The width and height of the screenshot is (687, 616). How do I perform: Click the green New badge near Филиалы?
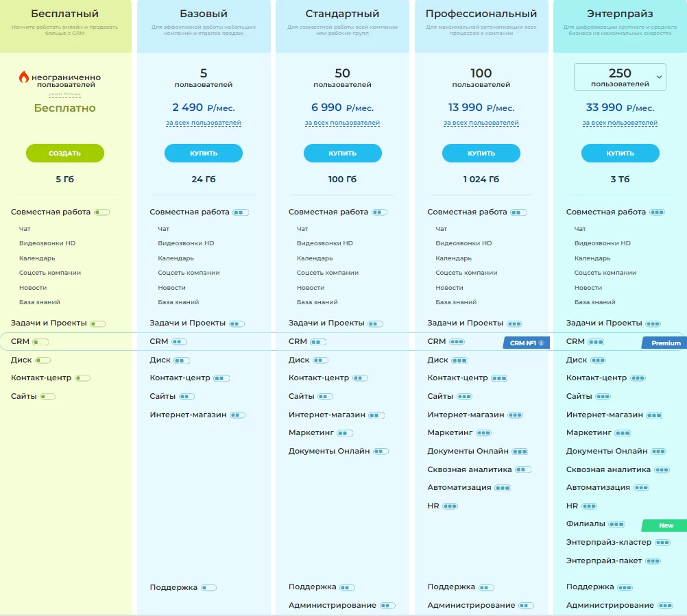tap(665, 526)
